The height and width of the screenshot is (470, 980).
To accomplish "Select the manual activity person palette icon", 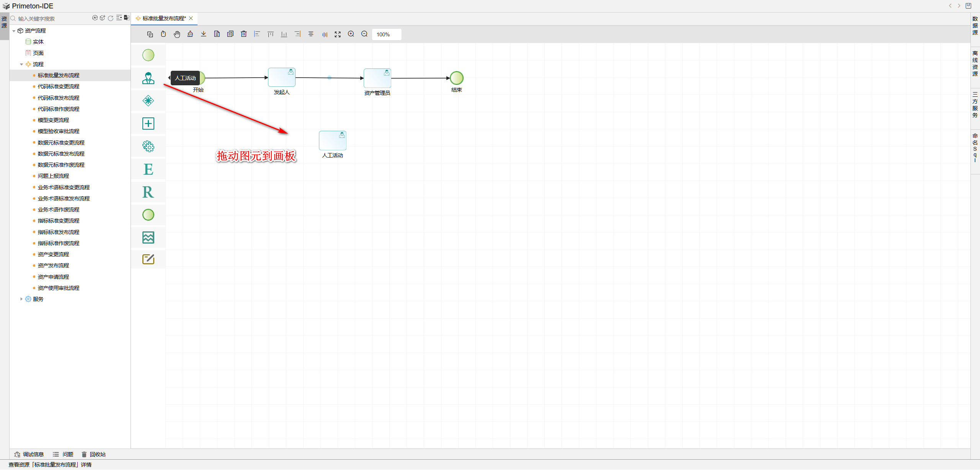I will click(148, 78).
